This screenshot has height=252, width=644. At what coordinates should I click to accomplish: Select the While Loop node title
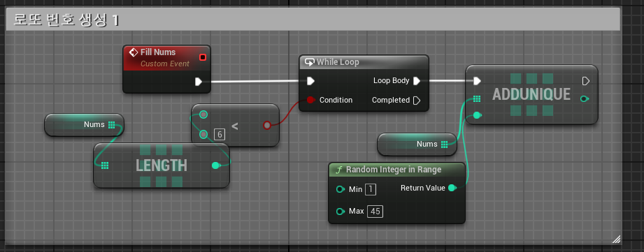point(338,62)
